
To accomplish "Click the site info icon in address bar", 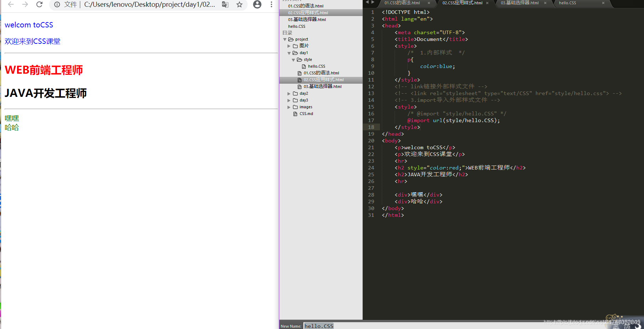I will pos(57,4).
